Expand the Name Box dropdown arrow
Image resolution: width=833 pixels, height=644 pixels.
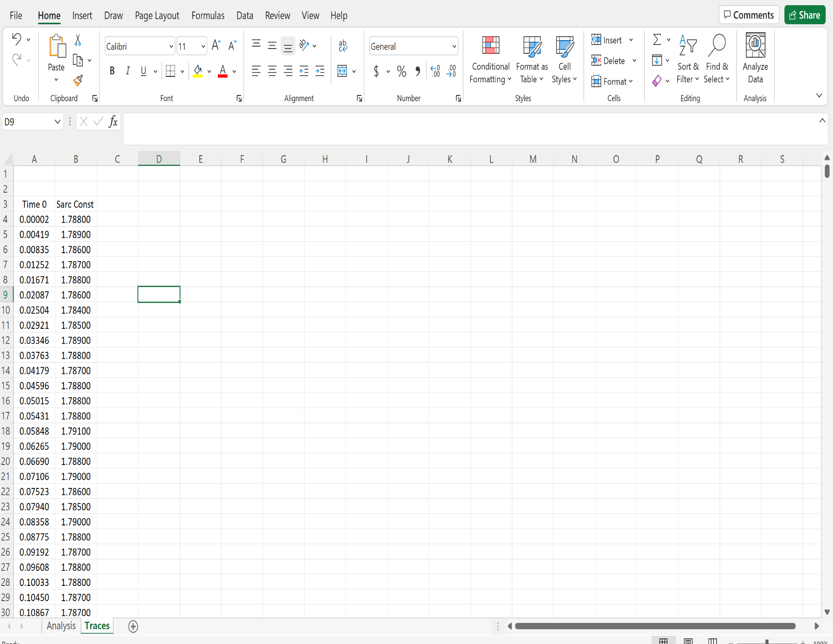point(57,122)
